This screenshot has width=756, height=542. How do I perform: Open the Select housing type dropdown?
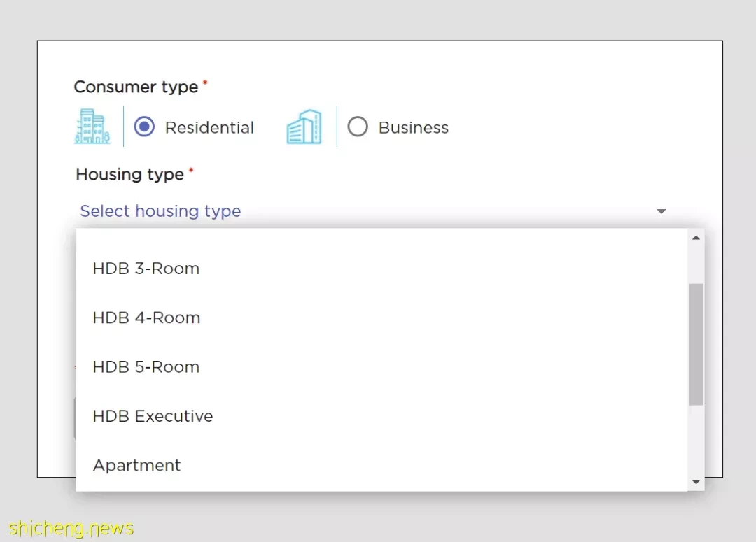pyautogui.click(x=373, y=211)
